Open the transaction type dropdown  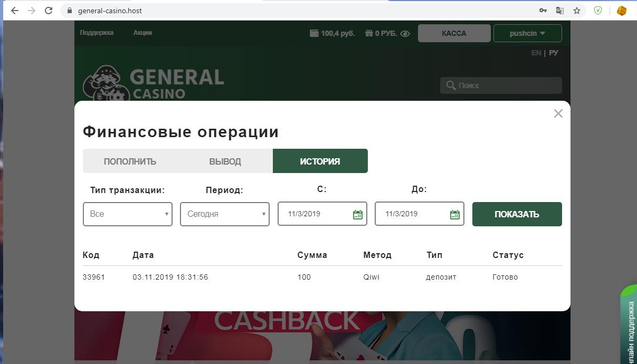[x=128, y=214]
